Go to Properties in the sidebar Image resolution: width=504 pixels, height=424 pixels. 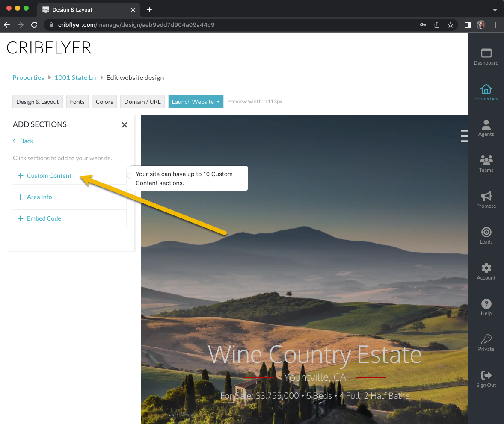[x=486, y=92]
